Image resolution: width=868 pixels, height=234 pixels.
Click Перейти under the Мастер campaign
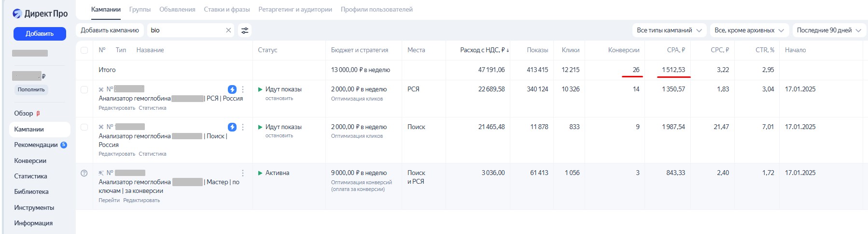(109, 200)
